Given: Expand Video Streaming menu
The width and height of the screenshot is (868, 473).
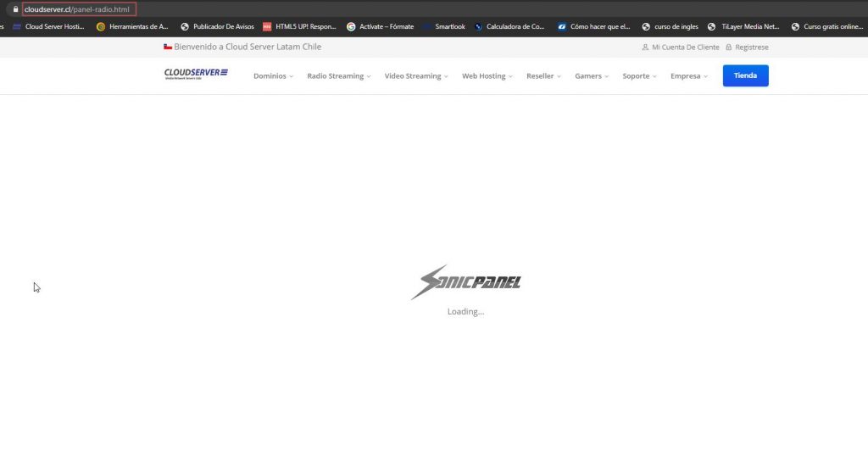Looking at the screenshot, I should [416, 76].
